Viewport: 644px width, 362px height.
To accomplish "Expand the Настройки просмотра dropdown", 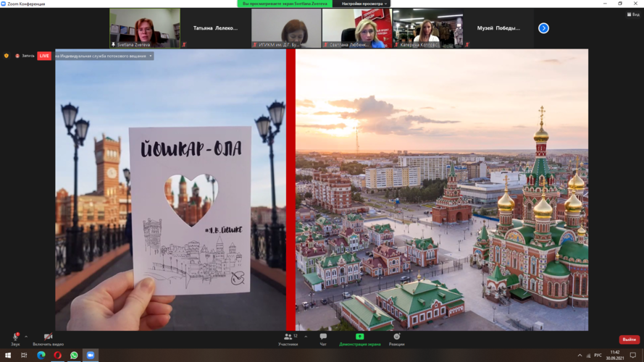I will [x=364, y=4].
